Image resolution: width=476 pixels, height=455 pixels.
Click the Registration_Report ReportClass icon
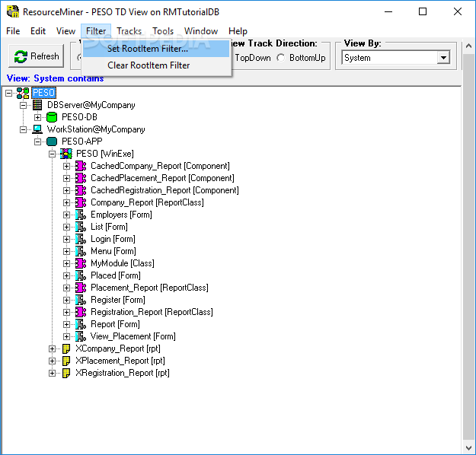click(x=81, y=312)
